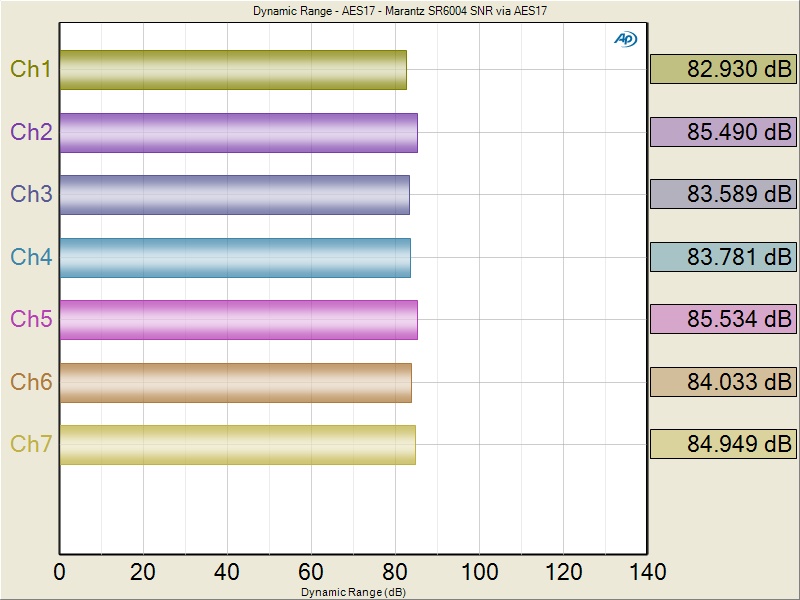Click the Ch1 channel label

[31, 70]
